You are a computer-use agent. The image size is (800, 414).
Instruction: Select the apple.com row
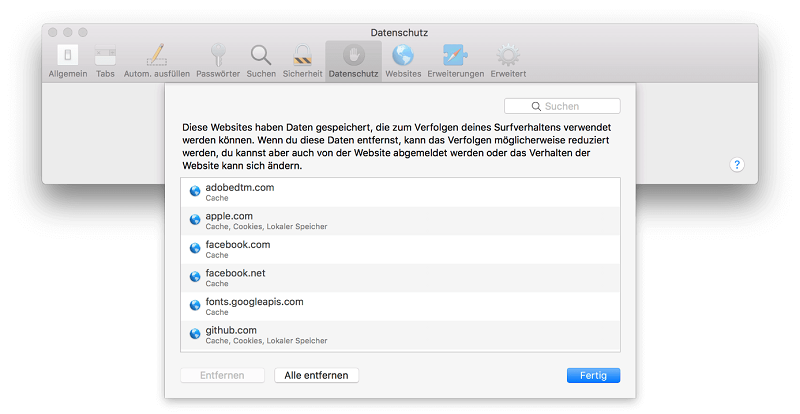(x=401, y=221)
